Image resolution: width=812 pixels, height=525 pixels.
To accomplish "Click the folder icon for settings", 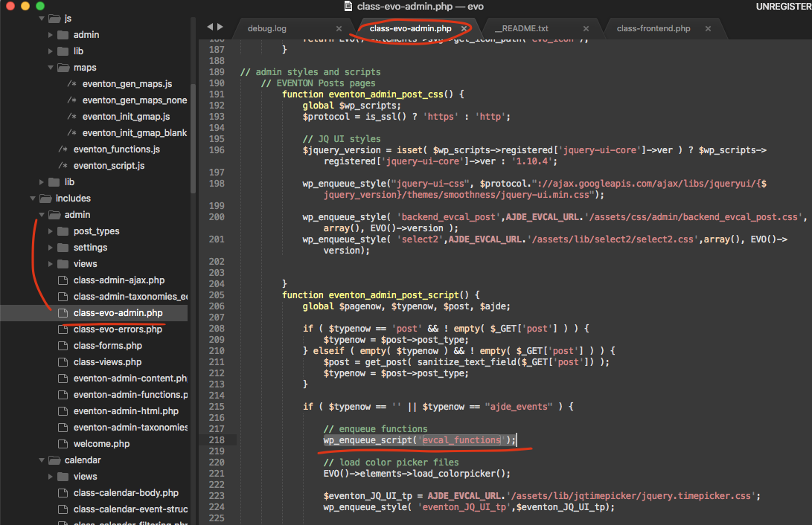I will tap(63, 248).
